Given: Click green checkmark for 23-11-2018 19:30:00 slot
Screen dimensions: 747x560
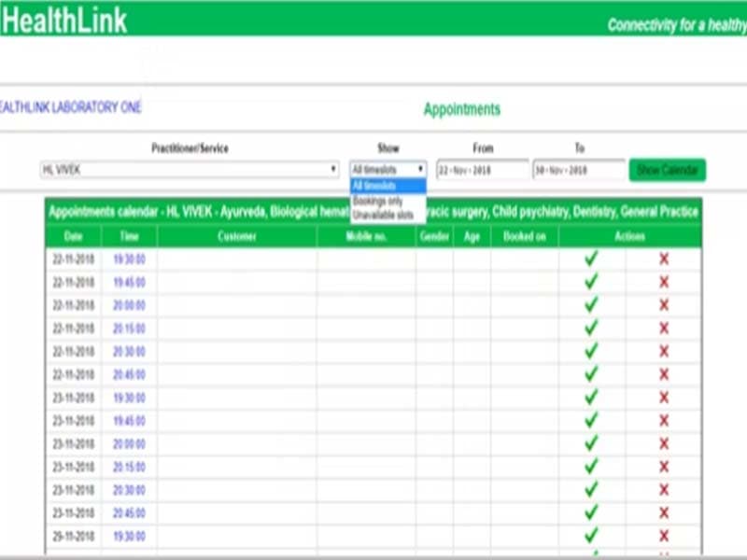Looking at the screenshot, I should click(x=590, y=398).
